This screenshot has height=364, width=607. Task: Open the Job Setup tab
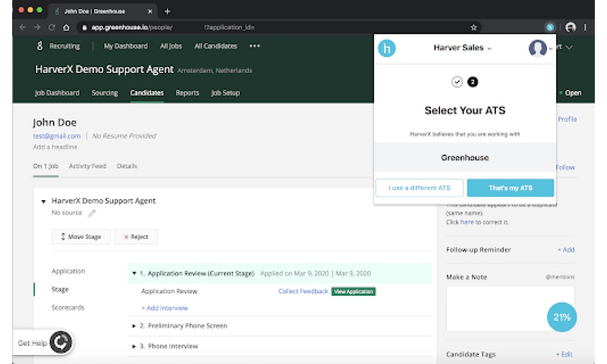point(225,93)
